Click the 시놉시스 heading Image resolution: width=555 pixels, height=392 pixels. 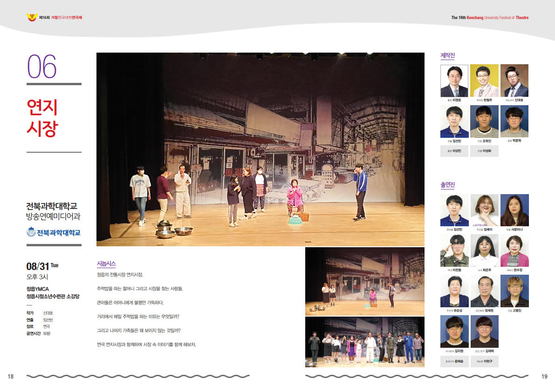106,264
